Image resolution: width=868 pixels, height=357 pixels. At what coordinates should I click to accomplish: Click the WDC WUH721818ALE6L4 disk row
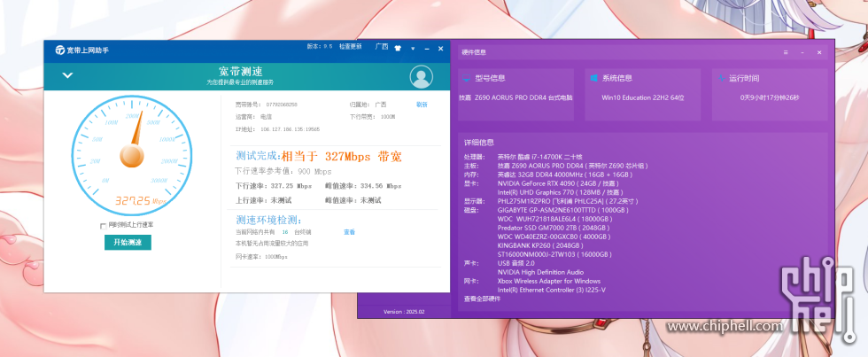554,219
